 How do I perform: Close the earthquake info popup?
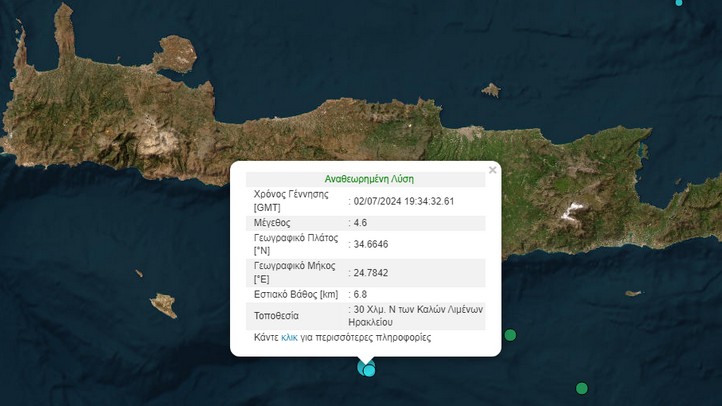pyautogui.click(x=492, y=170)
